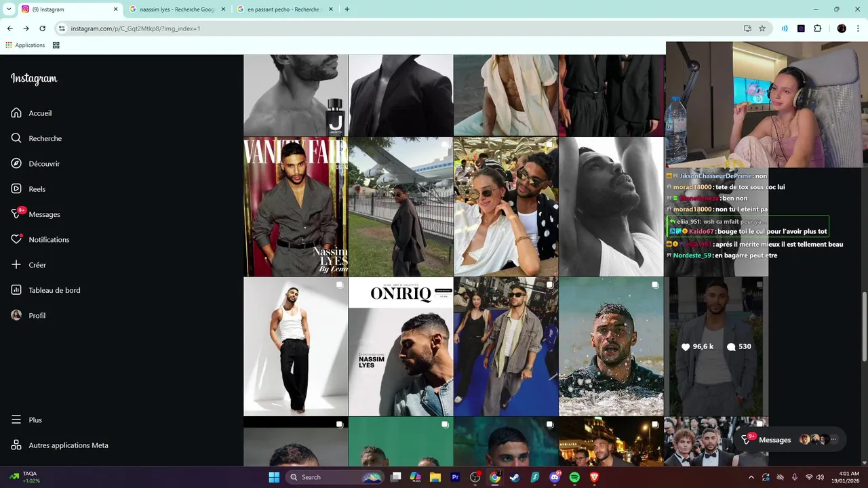Open File Explorer from taskbar
The image size is (868, 488).
pyautogui.click(x=435, y=477)
